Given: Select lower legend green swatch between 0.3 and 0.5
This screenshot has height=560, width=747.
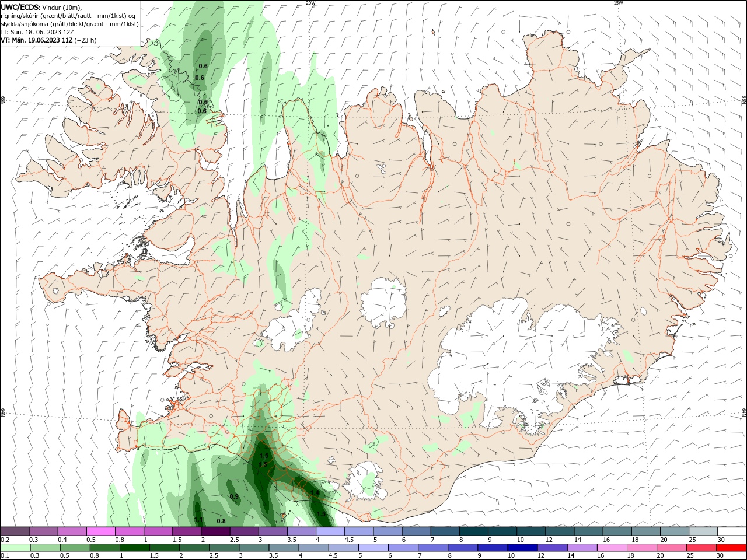Looking at the screenshot, I should coord(45,548).
